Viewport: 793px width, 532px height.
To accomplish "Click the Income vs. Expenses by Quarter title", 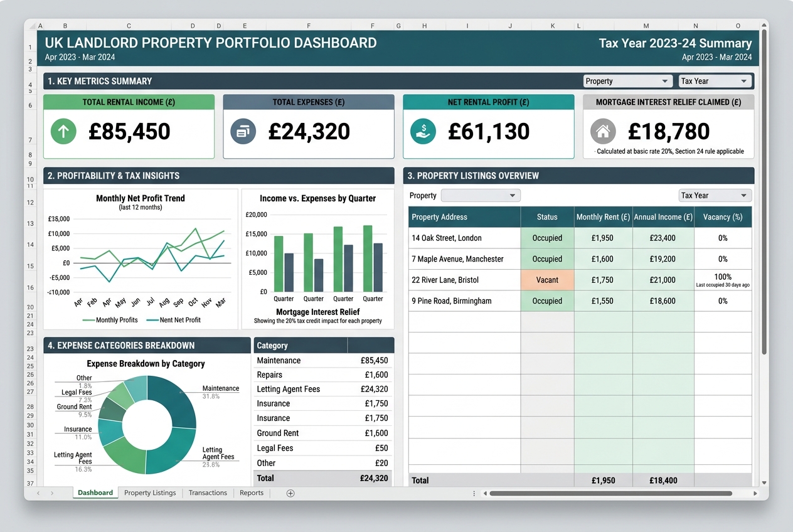I will click(x=317, y=198).
